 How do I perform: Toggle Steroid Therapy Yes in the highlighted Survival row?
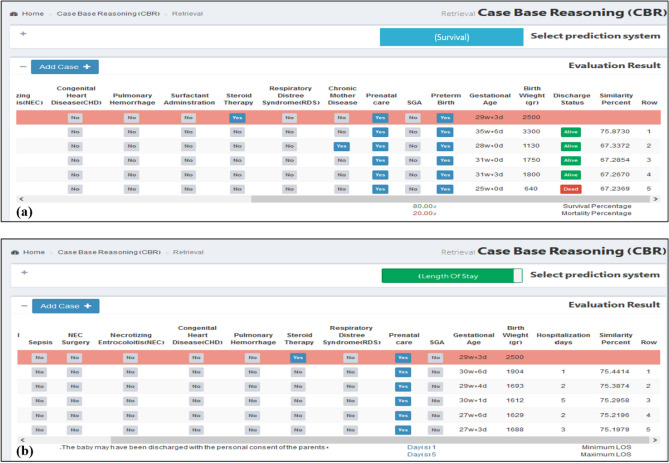pyautogui.click(x=236, y=117)
